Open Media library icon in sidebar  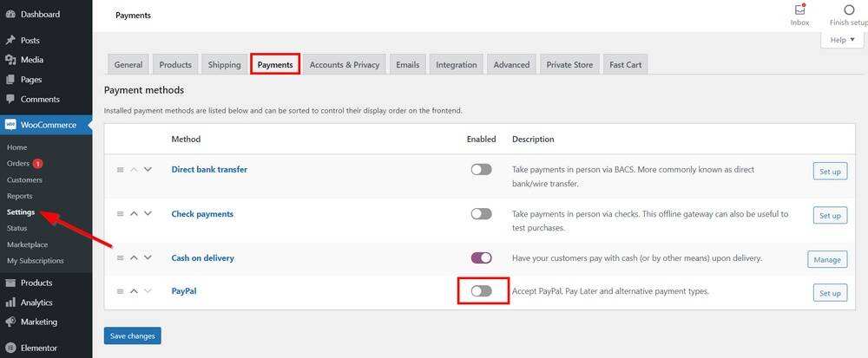point(10,60)
